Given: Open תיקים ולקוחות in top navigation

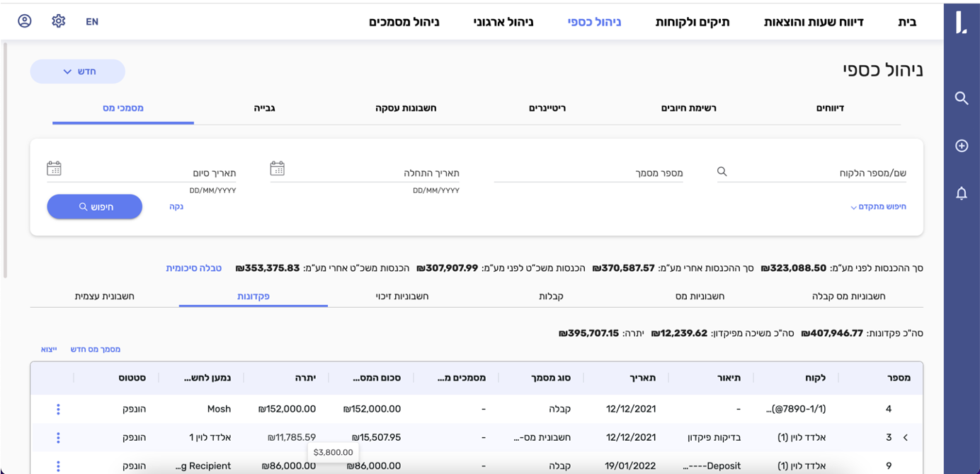Looking at the screenshot, I should click(x=692, y=22).
